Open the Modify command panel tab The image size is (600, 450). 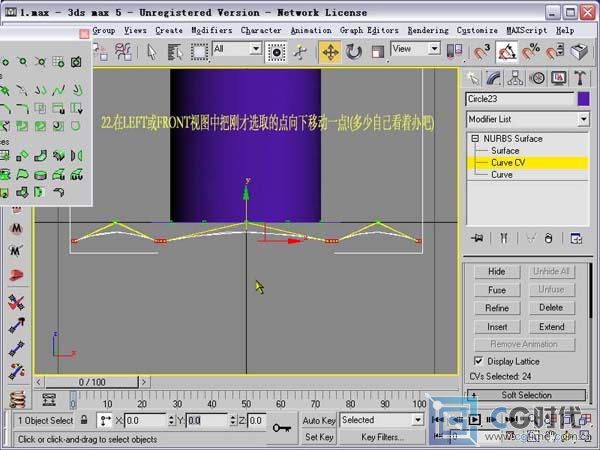494,78
